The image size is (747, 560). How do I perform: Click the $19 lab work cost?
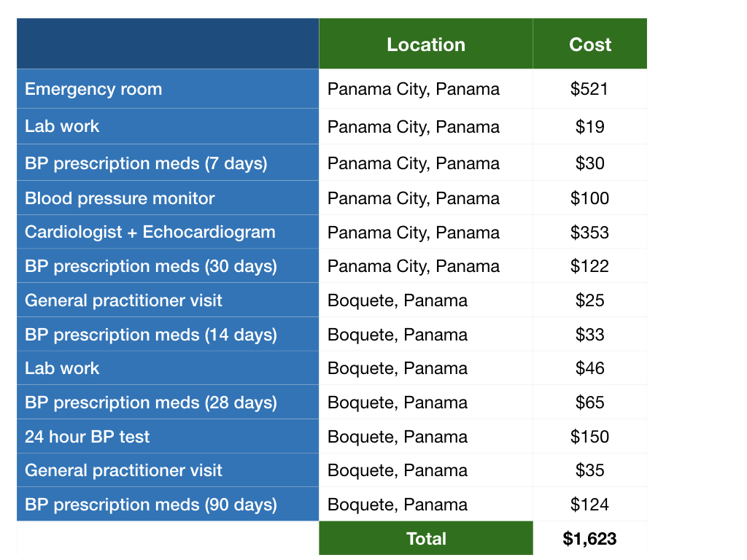click(589, 127)
